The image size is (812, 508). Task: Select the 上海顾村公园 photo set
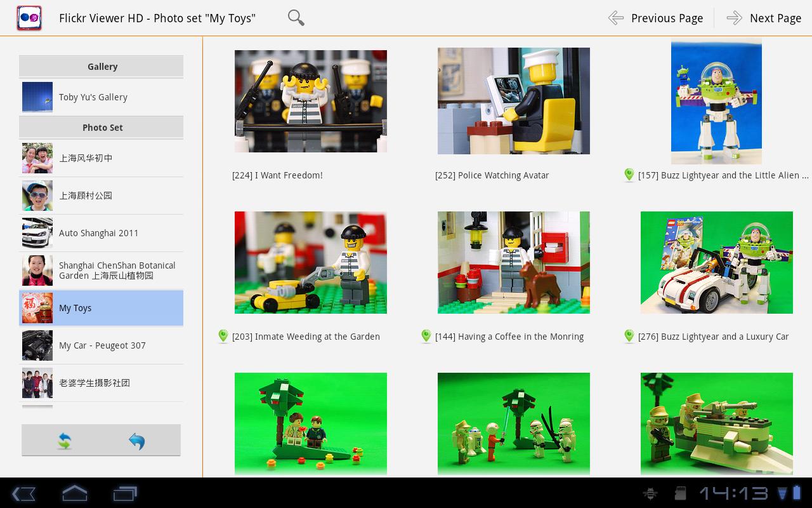pyautogui.click(x=101, y=196)
